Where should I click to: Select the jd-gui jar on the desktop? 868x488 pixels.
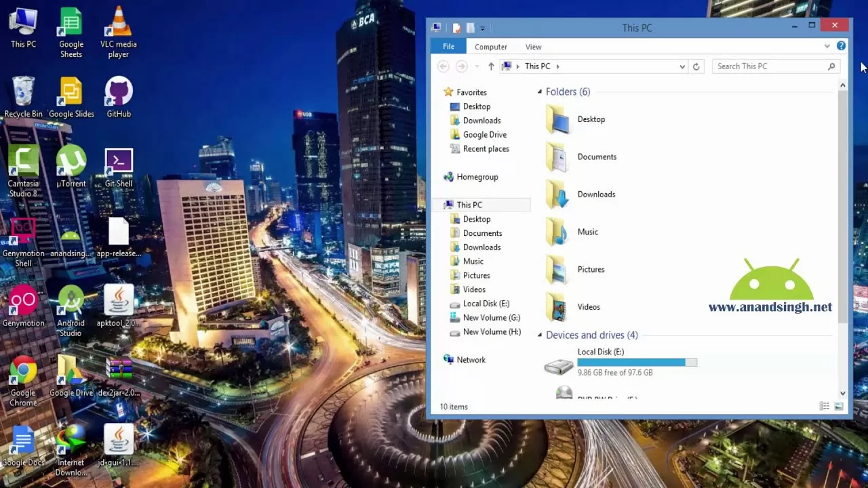(x=119, y=446)
